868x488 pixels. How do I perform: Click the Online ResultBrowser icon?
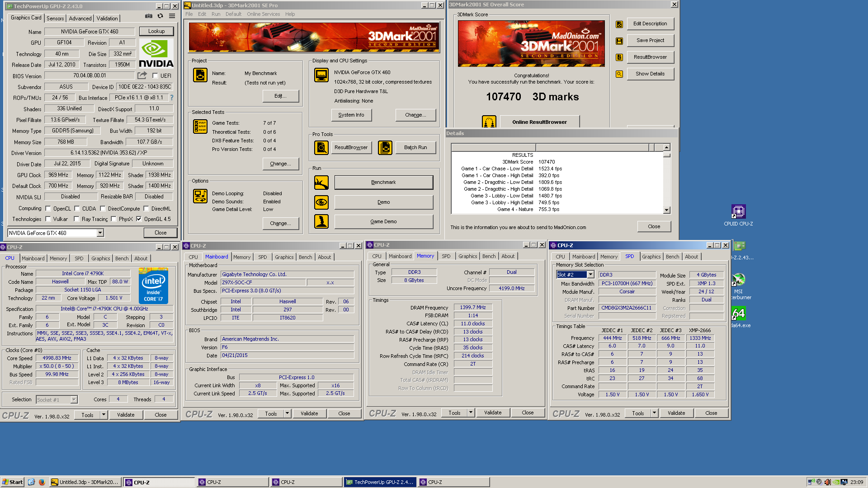coord(489,122)
